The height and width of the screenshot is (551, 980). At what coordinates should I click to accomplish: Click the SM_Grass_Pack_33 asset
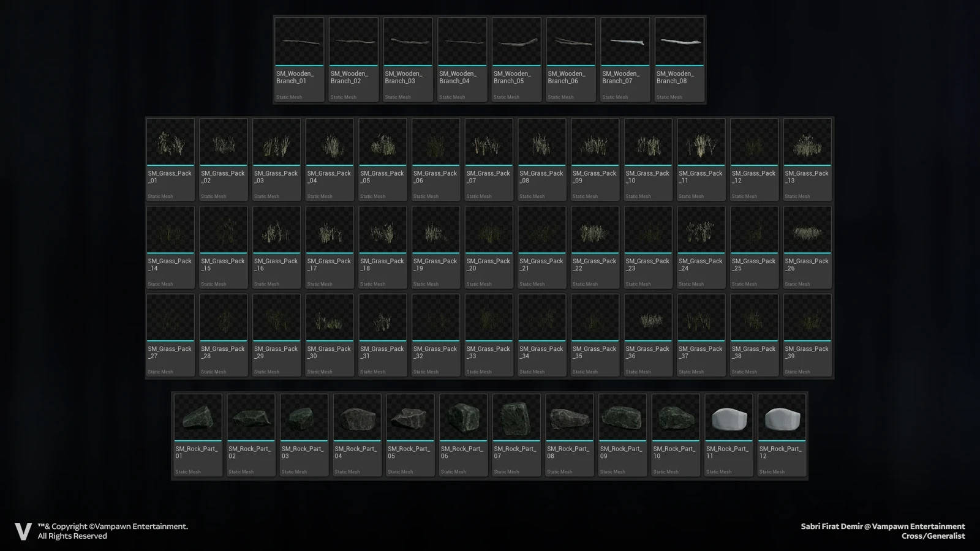[x=489, y=335]
